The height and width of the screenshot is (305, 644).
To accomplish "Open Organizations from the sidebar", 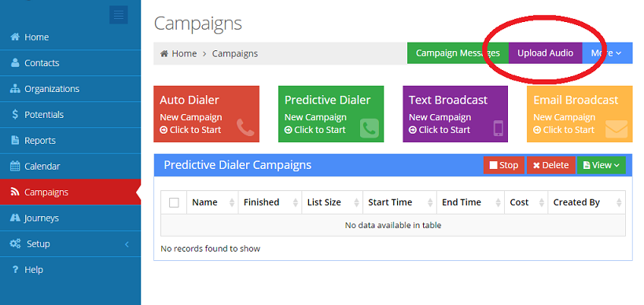I will [70, 89].
